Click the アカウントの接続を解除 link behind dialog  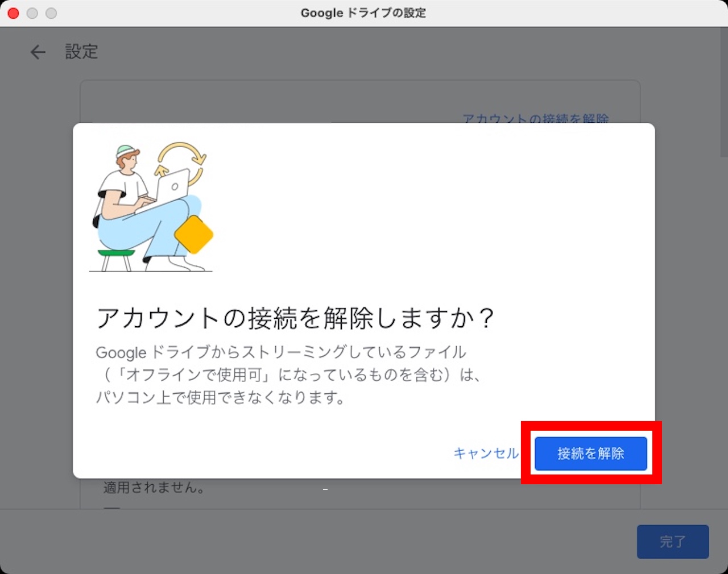pos(535,118)
